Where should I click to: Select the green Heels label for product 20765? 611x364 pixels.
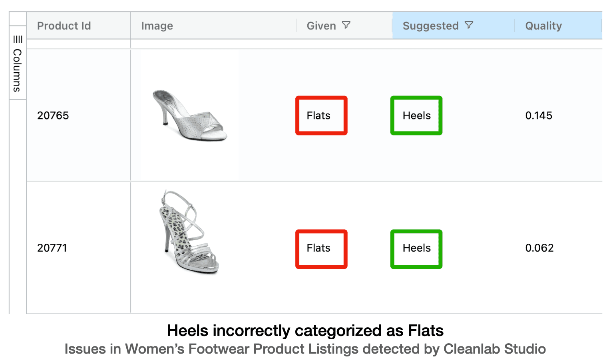tap(416, 115)
